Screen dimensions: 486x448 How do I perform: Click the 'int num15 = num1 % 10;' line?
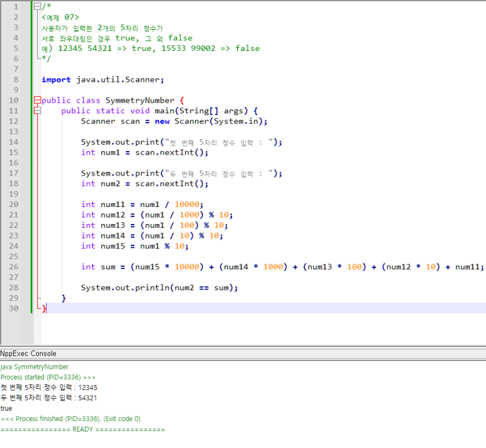click(135, 247)
